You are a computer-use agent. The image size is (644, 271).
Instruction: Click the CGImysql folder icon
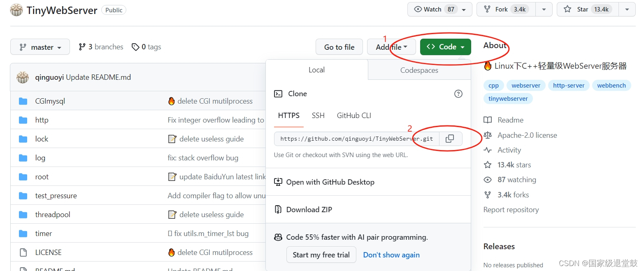tap(23, 101)
